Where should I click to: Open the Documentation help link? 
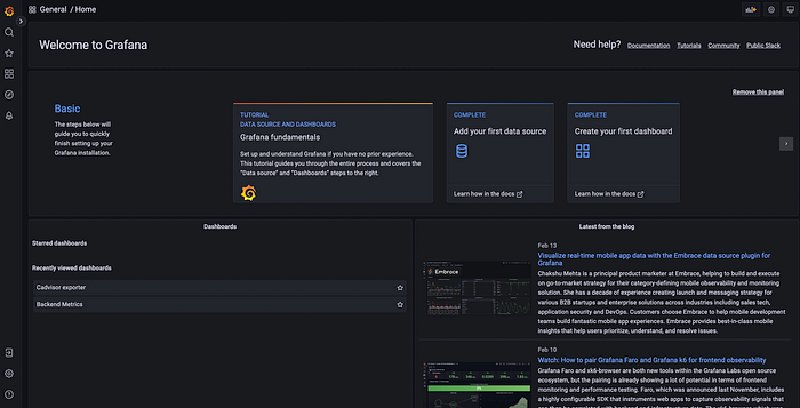pyautogui.click(x=648, y=45)
